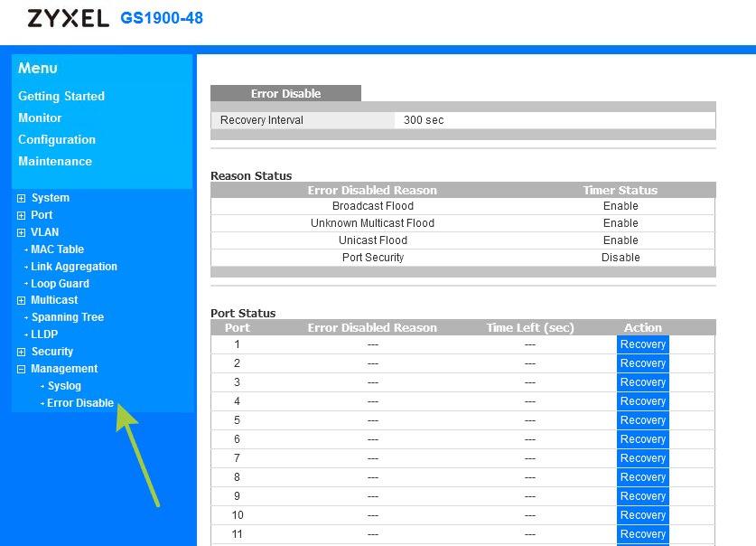Viewport: 756px width, 546px height.
Task: Click Multicast label in sidebar tree
Action: coord(54,300)
